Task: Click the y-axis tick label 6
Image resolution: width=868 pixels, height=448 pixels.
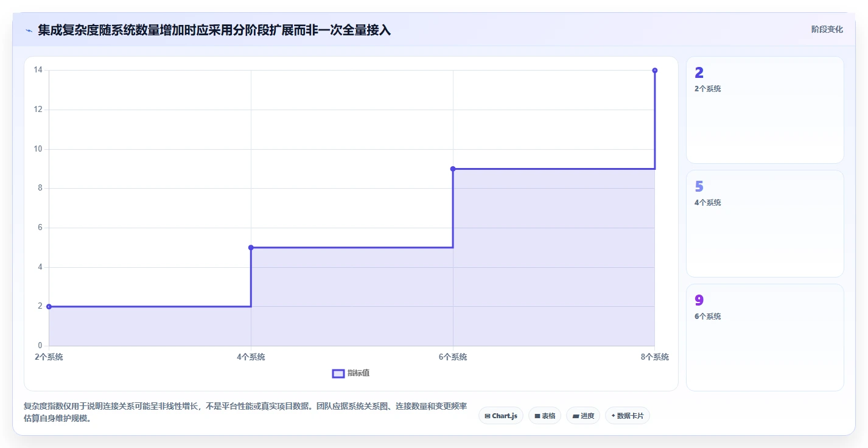Action: (40, 228)
